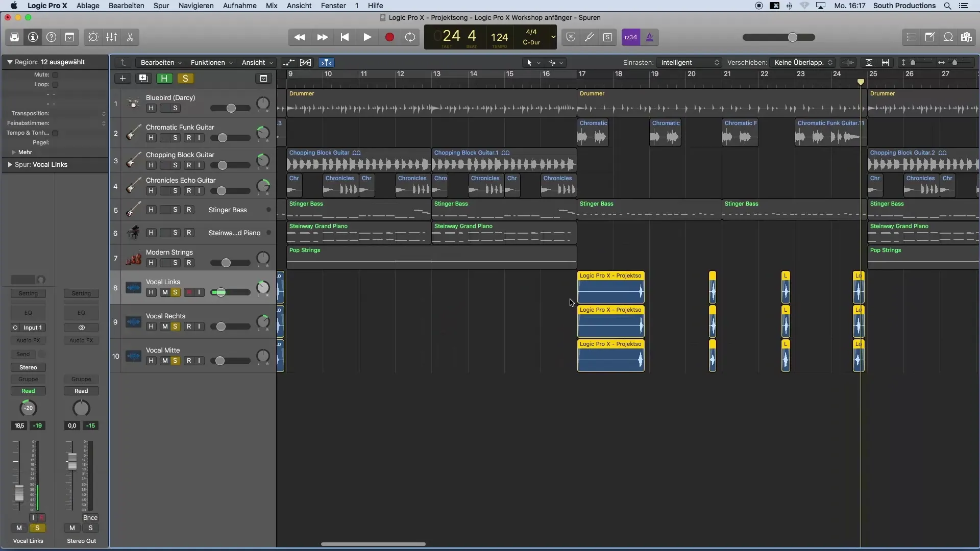Screen dimensions: 980x551
Task: Open the Ablage menu
Action: 88,6
